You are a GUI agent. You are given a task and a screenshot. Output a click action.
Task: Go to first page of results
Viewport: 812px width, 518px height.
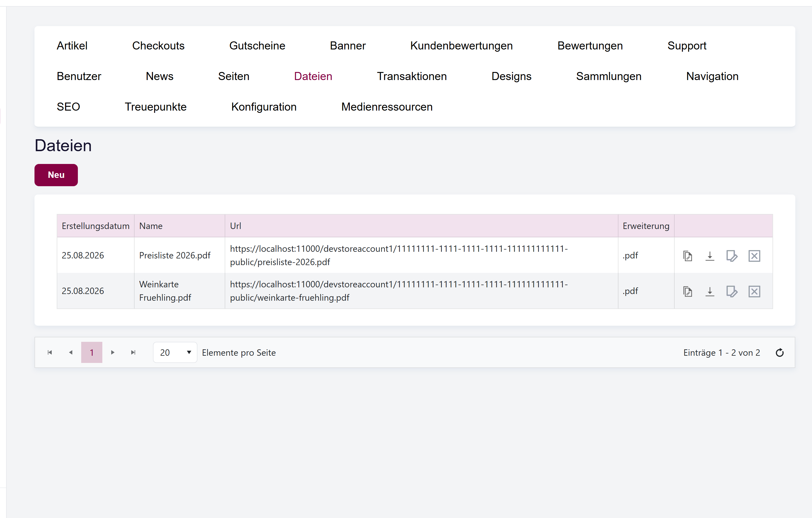click(50, 352)
